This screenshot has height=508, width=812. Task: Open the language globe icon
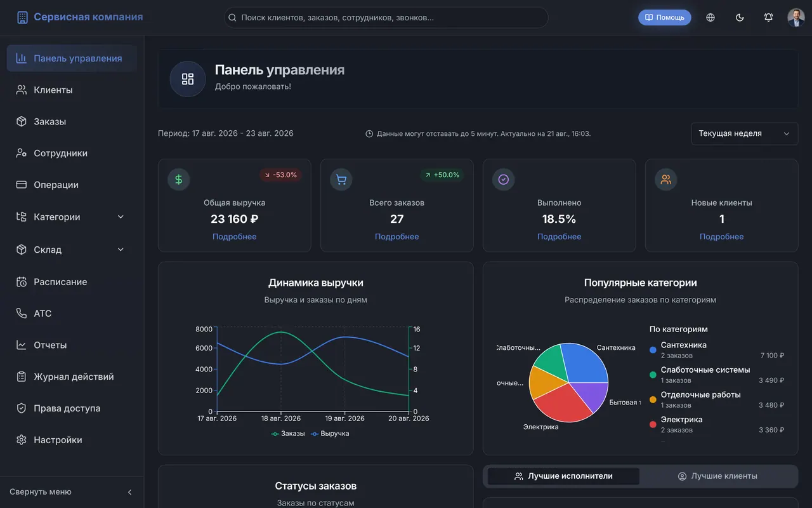click(x=710, y=18)
